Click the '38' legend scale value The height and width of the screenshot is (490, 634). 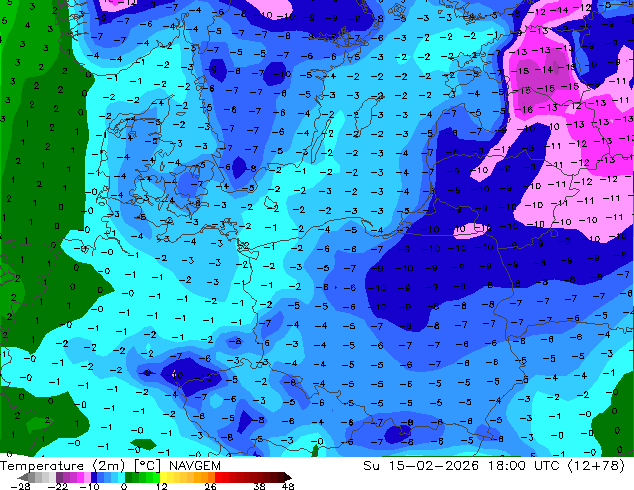click(260, 486)
